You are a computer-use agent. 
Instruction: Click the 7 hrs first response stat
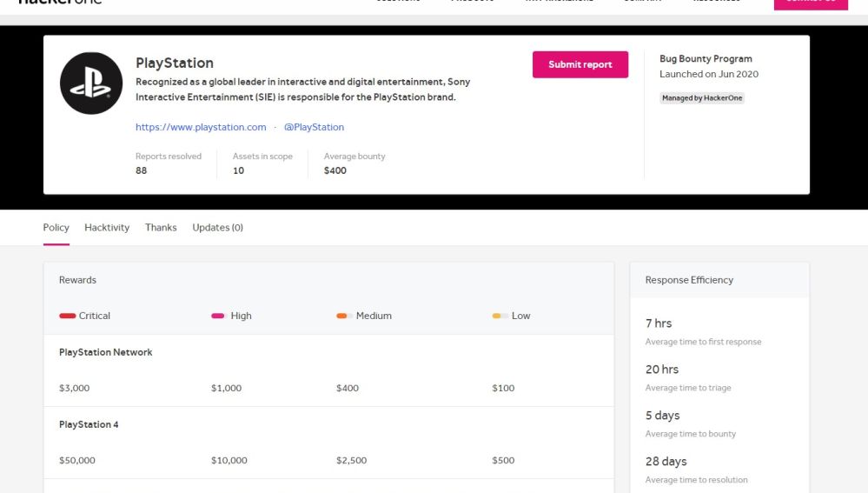[x=659, y=323]
